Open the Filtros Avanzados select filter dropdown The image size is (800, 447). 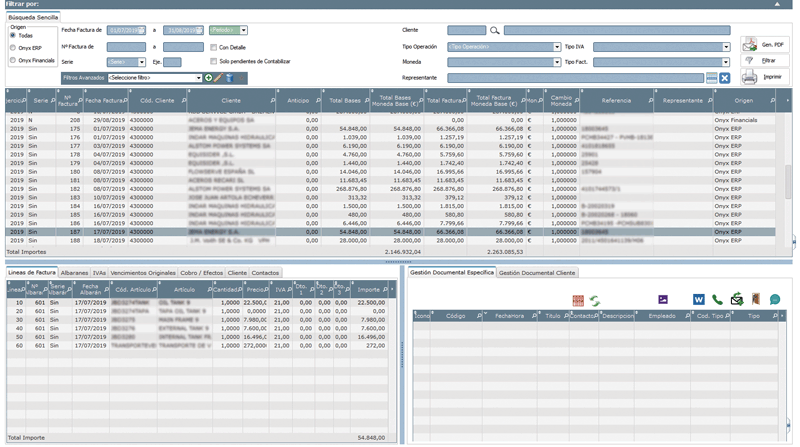point(155,77)
